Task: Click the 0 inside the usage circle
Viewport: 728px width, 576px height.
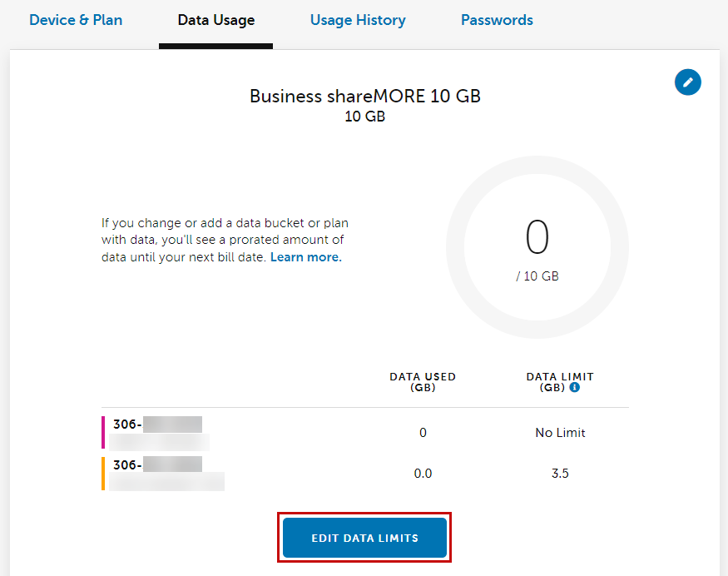Action: point(537,237)
